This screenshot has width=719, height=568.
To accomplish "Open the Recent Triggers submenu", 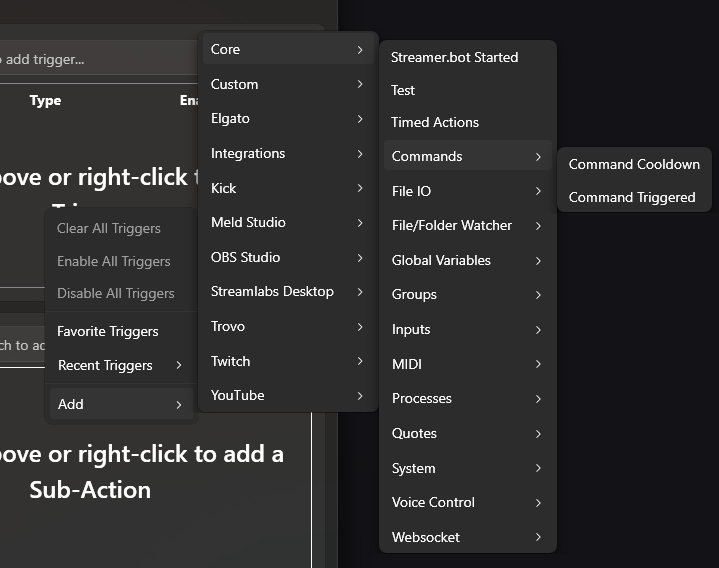I will [x=119, y=365].
